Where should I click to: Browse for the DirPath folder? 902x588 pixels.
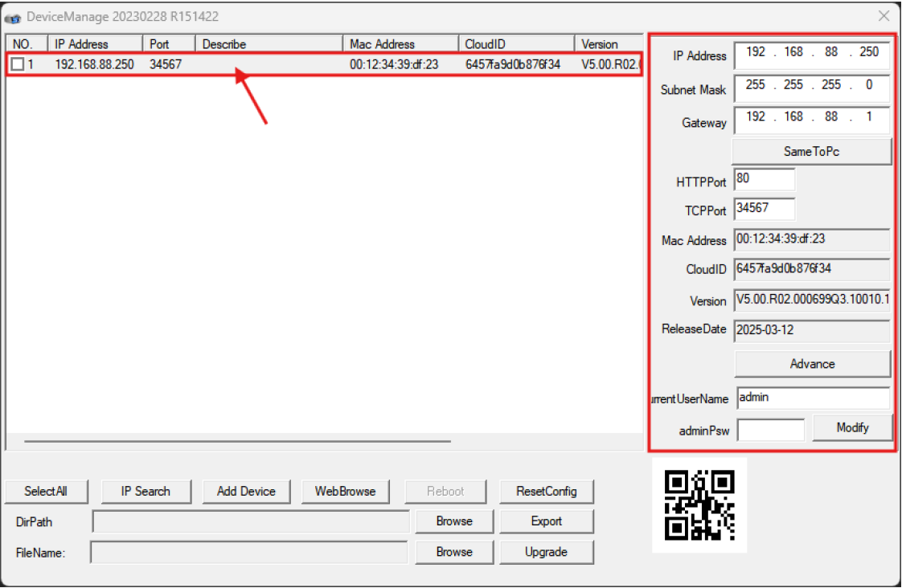(454, 521)
